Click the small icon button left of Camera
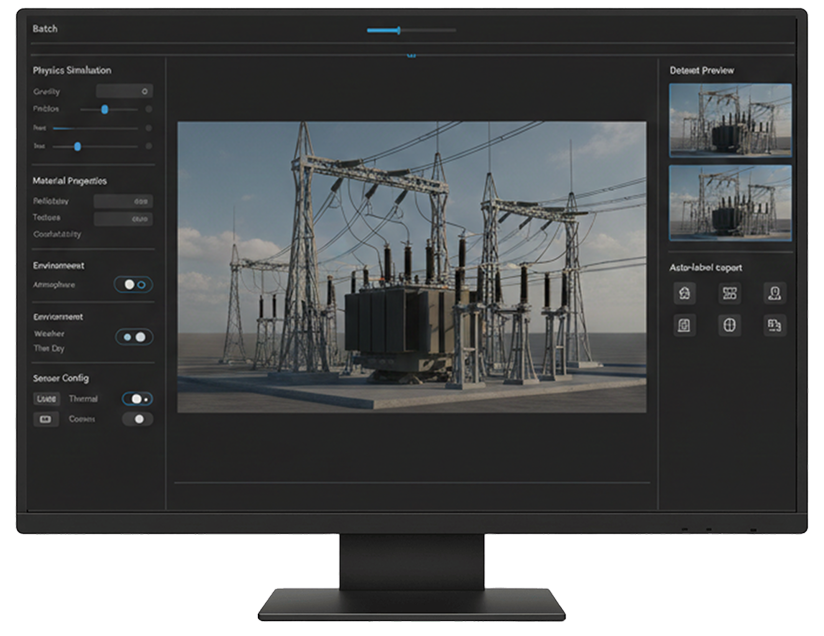This screenshot has height=636, width=824. [46, 419]
